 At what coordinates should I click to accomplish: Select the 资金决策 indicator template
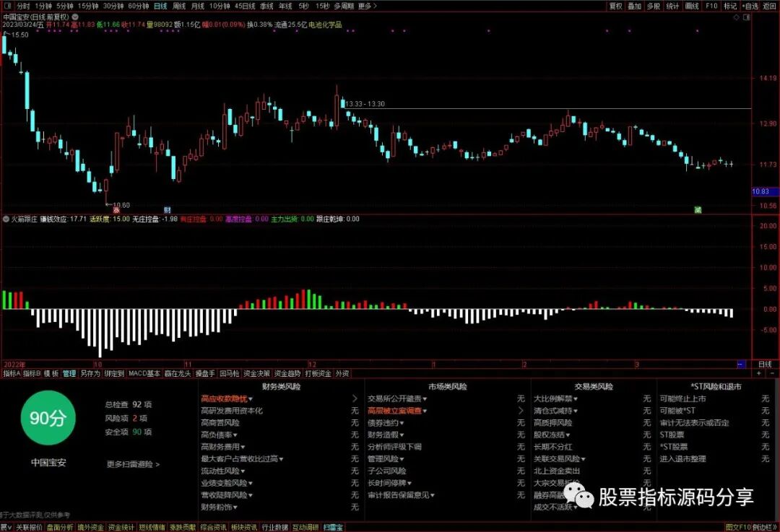[256, 373]
